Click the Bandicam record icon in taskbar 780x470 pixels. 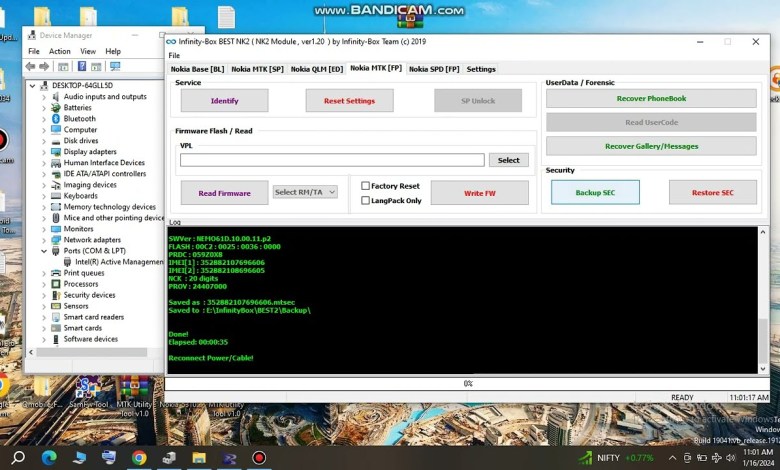tap(259, 457)
